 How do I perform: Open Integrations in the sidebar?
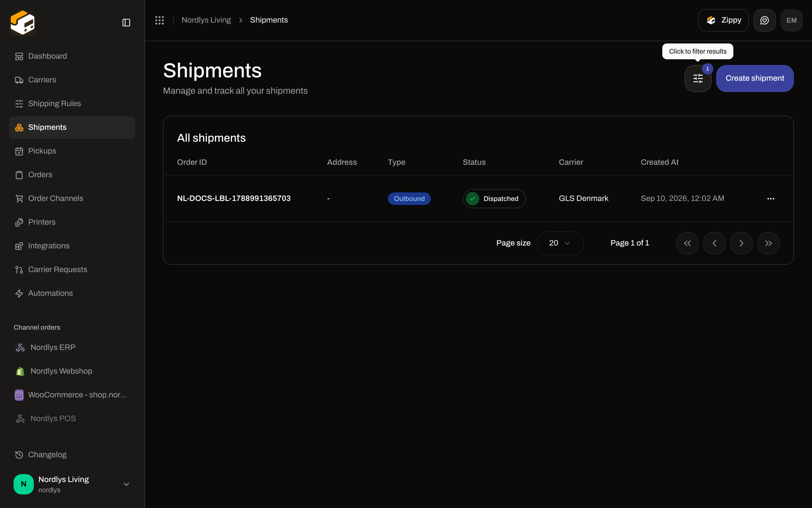pos(72,246)
